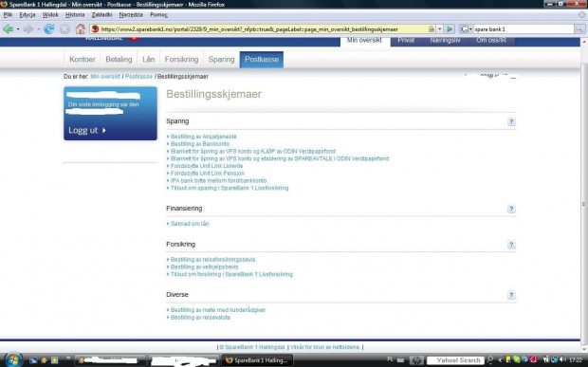Image resolution: width=588 pixels, height=367 pixels.
Task: Open help icon for the Diverse section
Action: click(511, 295)
